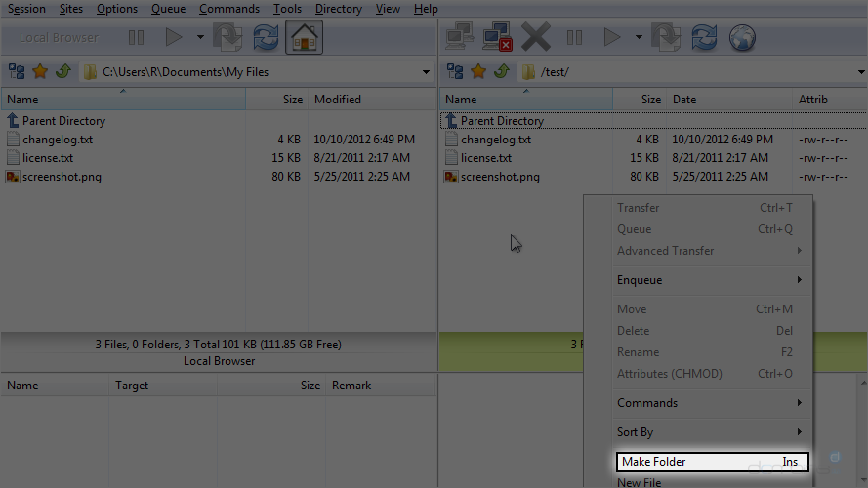Viewport: 868px width, 488px height.
Task: Refresh the remote /test/ file list
Action: click(704, 38)
